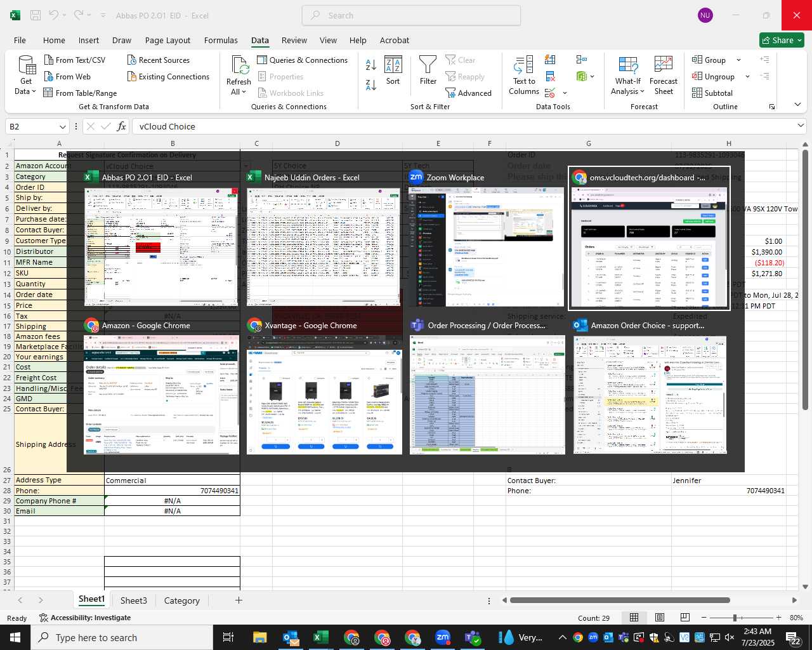Expand What-If Analysis dropdown
The width and height of the screenshot is (812, 650).
coord(642,91)
